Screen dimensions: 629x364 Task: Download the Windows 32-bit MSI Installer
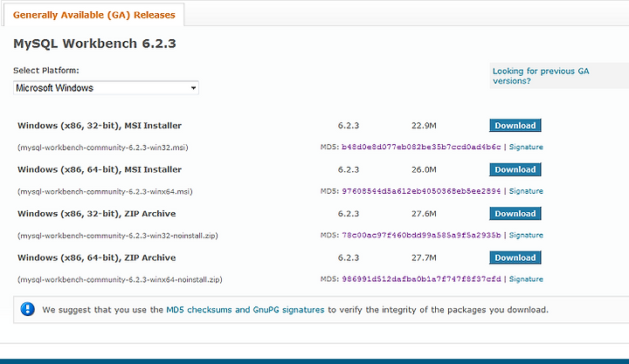pyautogui.click(x=515, y=126)
